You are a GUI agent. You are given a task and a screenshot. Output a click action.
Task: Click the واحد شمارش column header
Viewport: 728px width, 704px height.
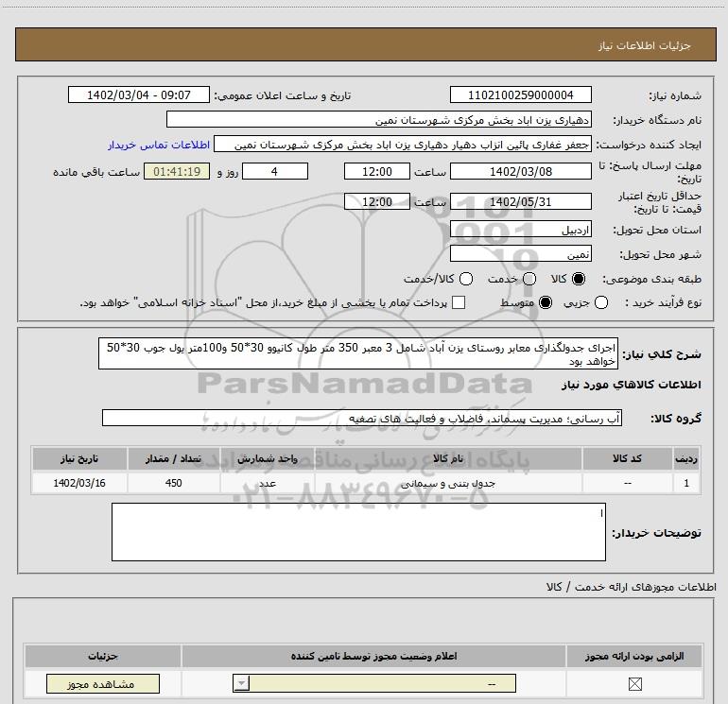(x=268, y=458)
